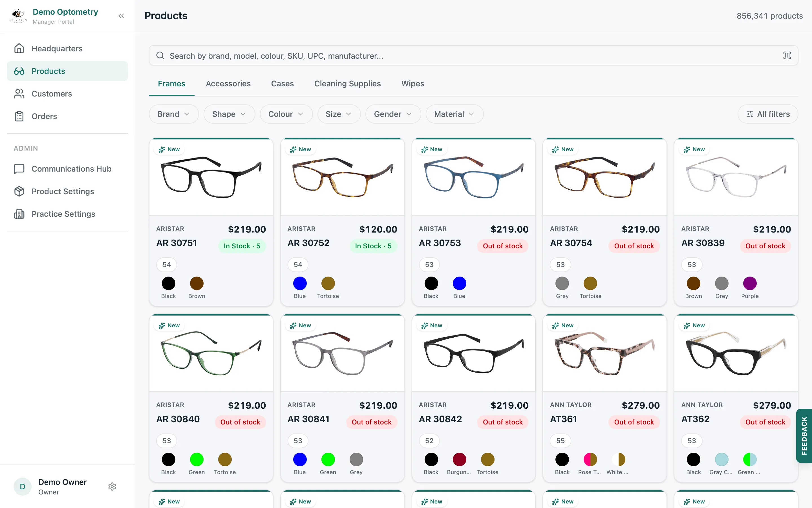Open Practice Settings in the sidebar
The width and height of the screenshot is (812, 508).
67,214
